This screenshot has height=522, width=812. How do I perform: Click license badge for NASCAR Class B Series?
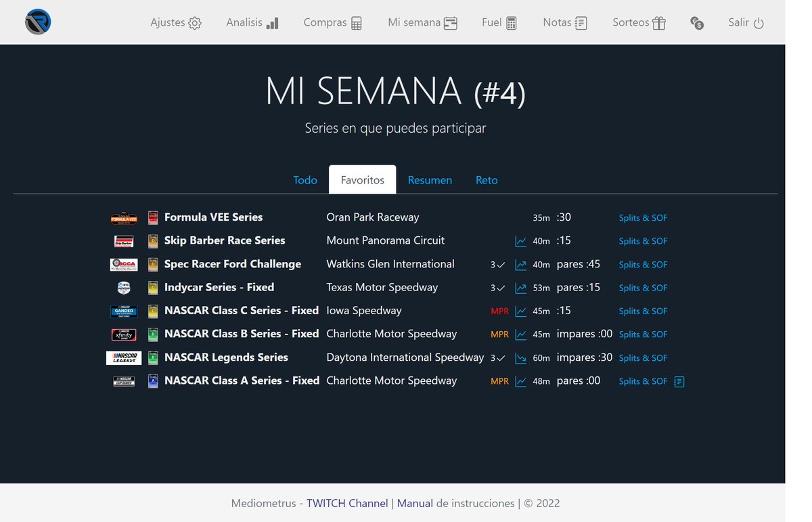click(153, 334)
